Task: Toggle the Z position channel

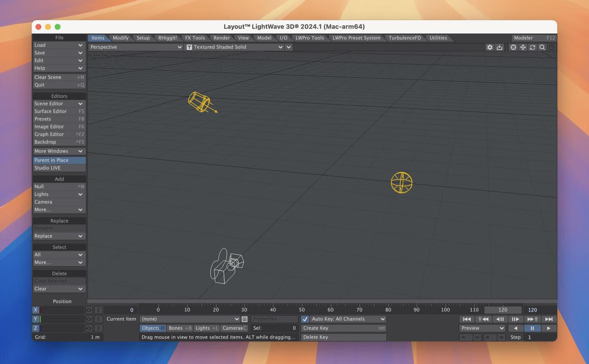Action: (x=36, y=328)
